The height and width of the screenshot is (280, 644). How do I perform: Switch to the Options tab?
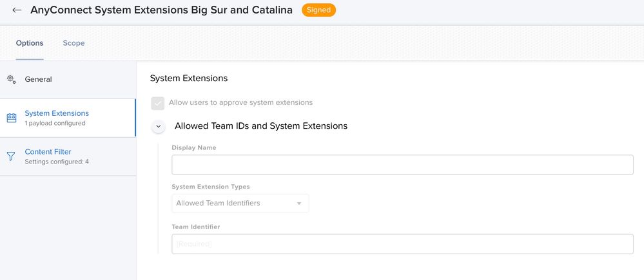pyautogui.click(x=30, y=43)
